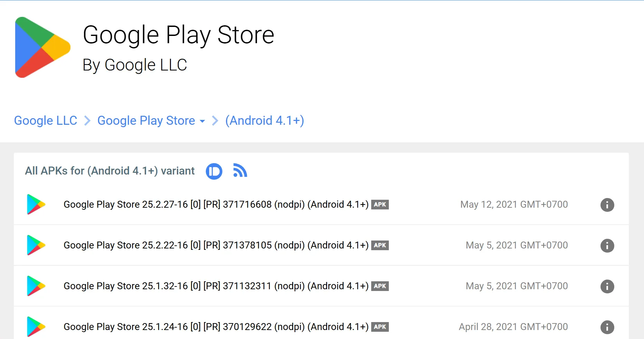Show info for the 25.2.27-16 release
This screenshot has height=339, width=644.
[x=607, y=205]
